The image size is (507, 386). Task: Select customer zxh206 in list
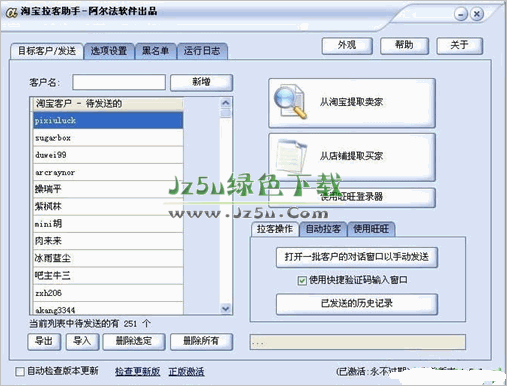pyautogui.click(x=108, y=293)
